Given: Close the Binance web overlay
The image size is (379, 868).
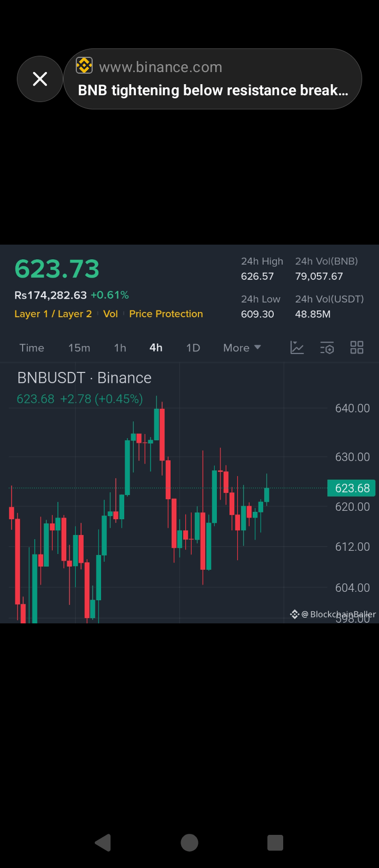Looking at the screenshot, I should [40, 79].
